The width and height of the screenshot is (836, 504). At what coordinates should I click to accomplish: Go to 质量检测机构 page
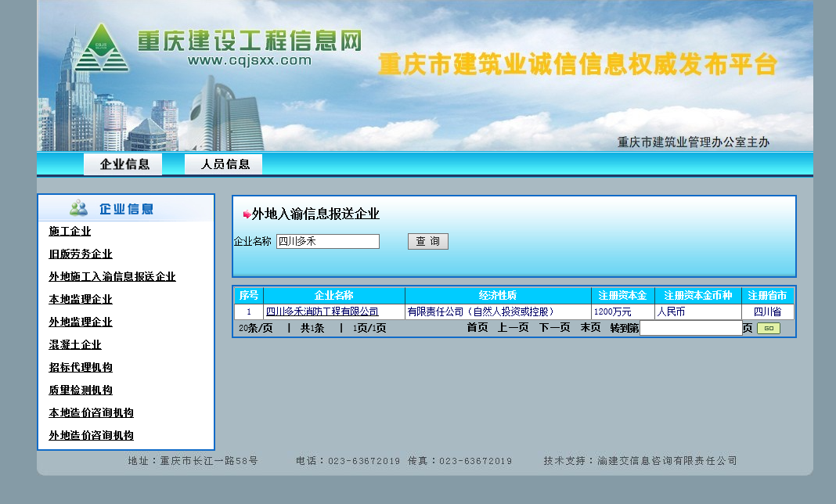click(81, 391)
